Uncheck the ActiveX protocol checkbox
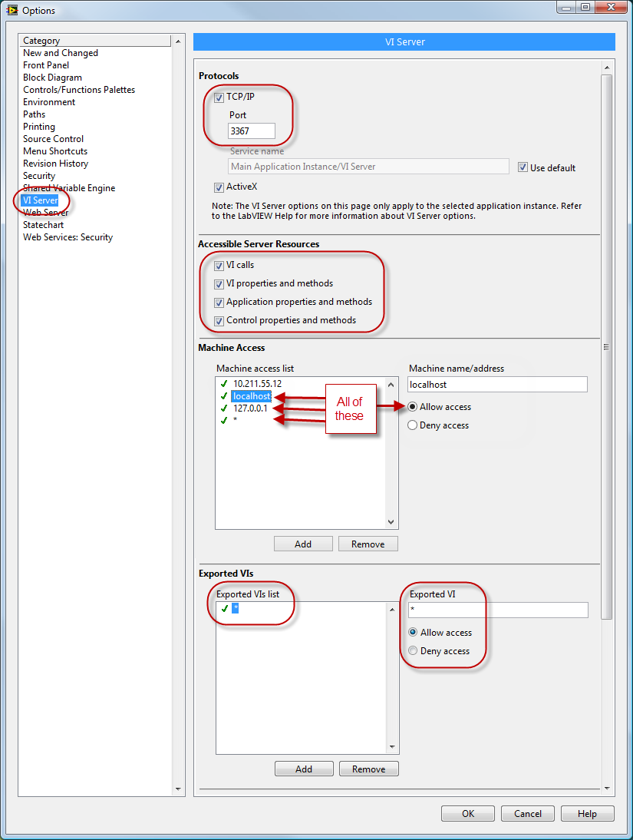Viewport: 633px width, 840px height. click(x=219, y=187)
